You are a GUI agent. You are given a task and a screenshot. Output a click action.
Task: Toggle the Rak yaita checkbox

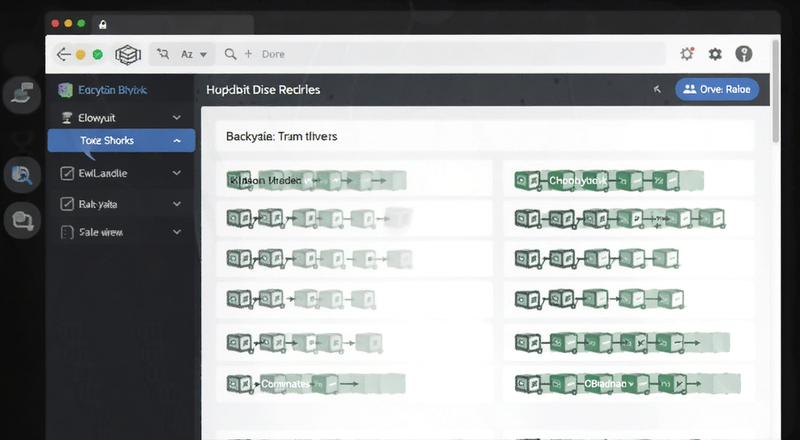(67, 204)
